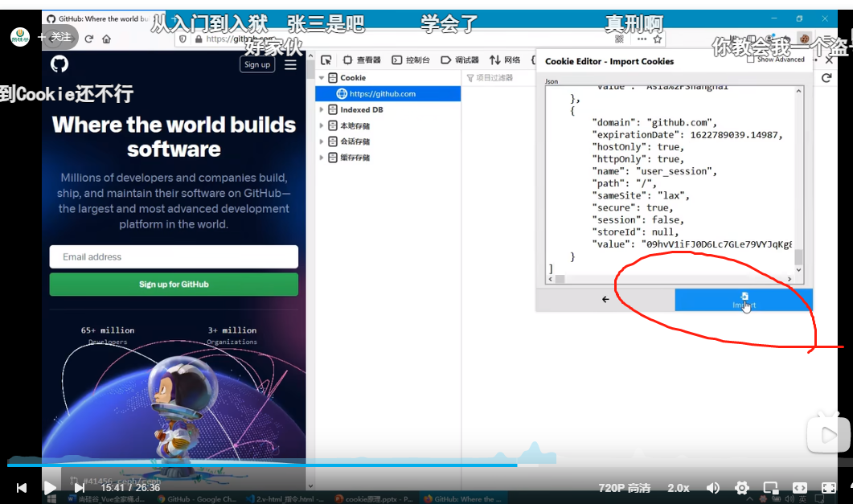
Task: Play the video with the play button
Action: coord(50,488)
